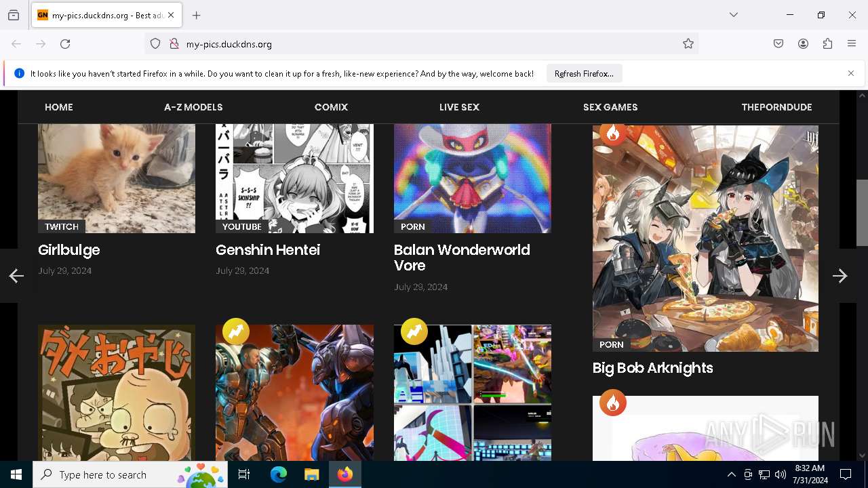Launch Microsoft Edge from the taskbar

(279, 474)
